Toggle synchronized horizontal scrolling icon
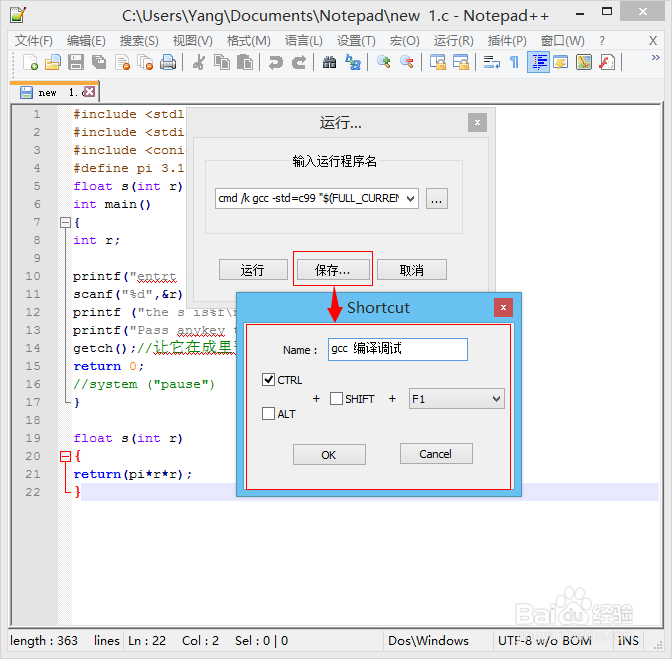Screen dimensions: 672x659 [x=461, y=63]
